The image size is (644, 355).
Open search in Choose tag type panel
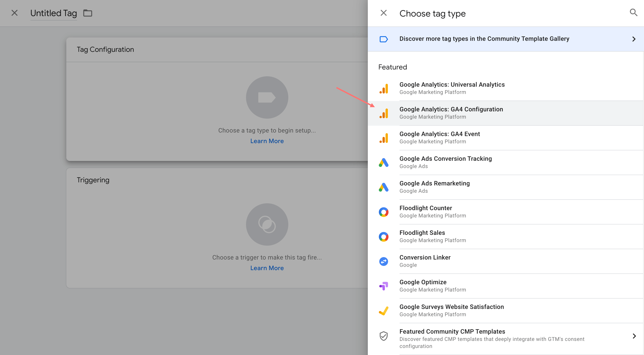click(633, 13)
